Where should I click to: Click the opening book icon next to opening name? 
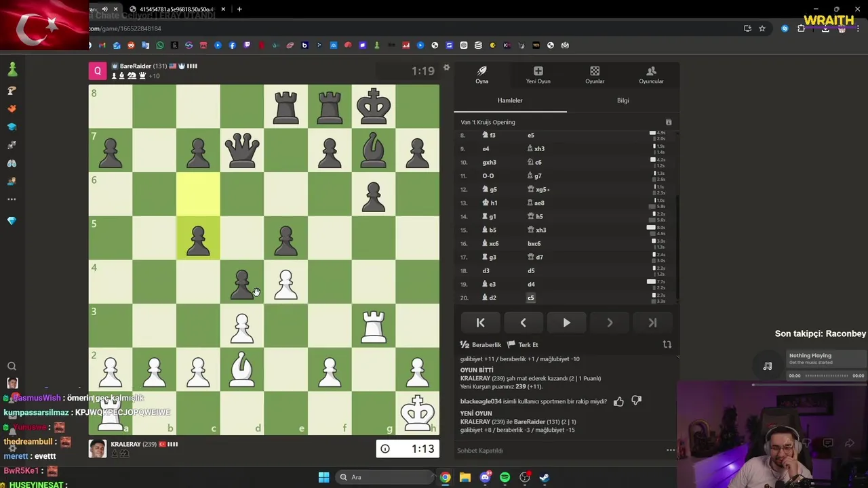[x=668, y=122]
